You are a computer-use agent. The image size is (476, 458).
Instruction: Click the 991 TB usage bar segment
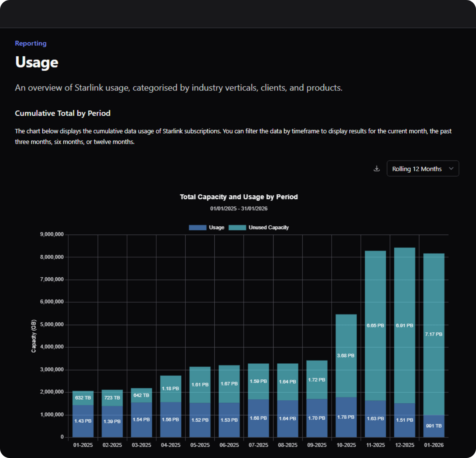pyautogui.click(x=434, y=426)
